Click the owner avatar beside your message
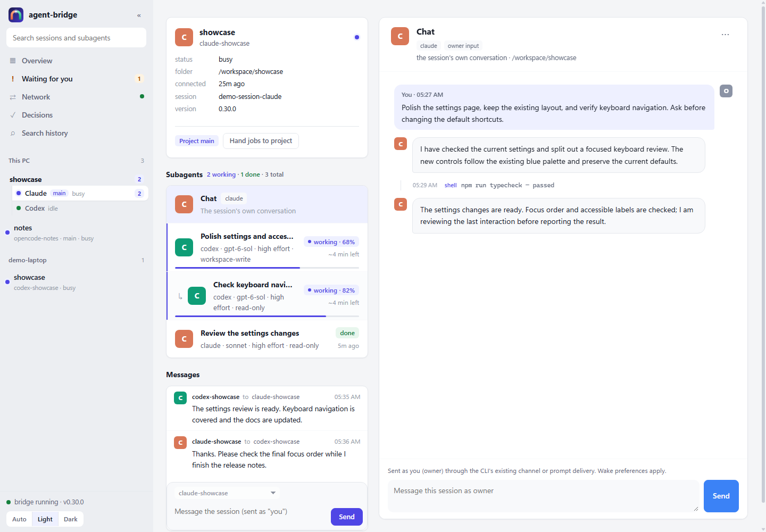Image resolution: width=766 pixels, height=532 pixels. [726, 91]
